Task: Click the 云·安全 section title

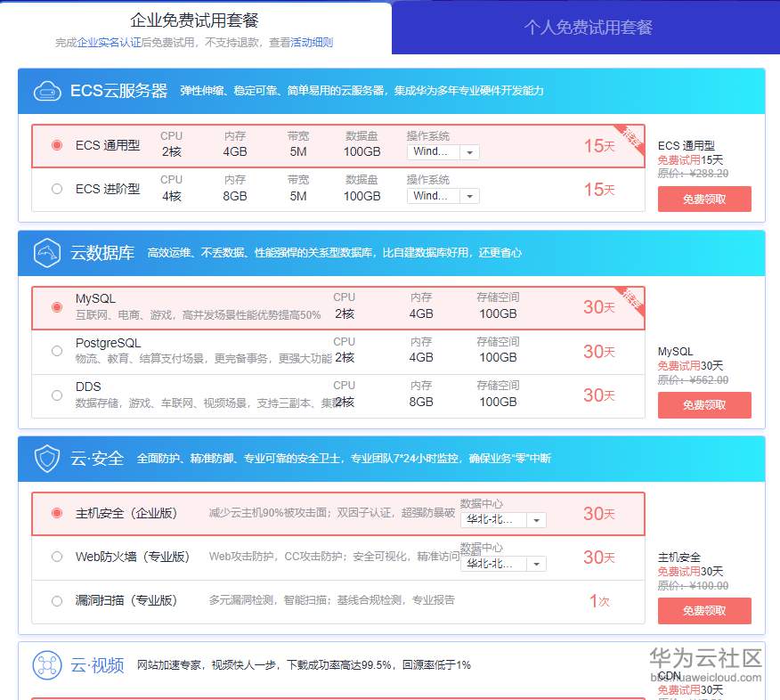Action: click(x=97, y=459)
